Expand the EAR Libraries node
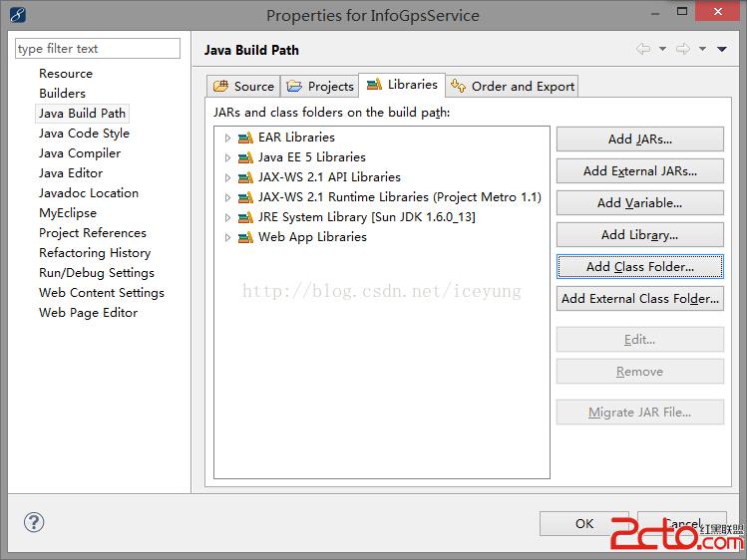This screenshot has width=747, height=560. tap(227, 138)
